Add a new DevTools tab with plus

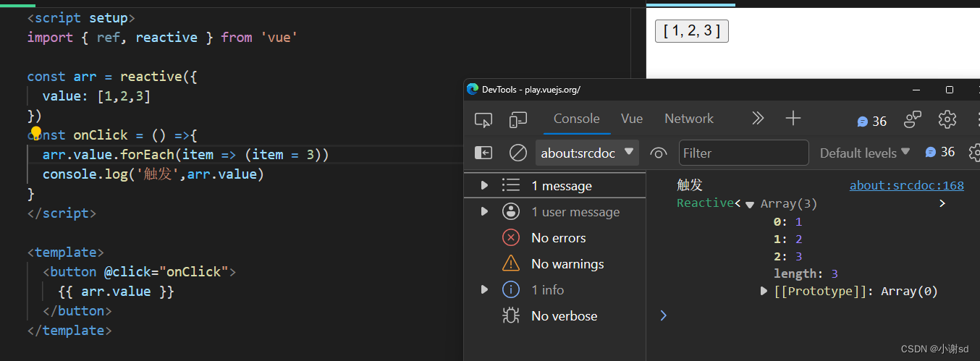click(793, 119)
